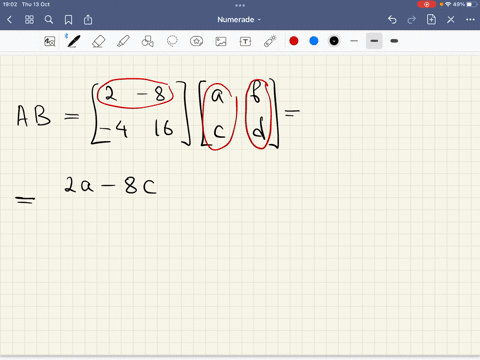Open the search tool
Screen dimensions: 480x360
tap(49, 20)
